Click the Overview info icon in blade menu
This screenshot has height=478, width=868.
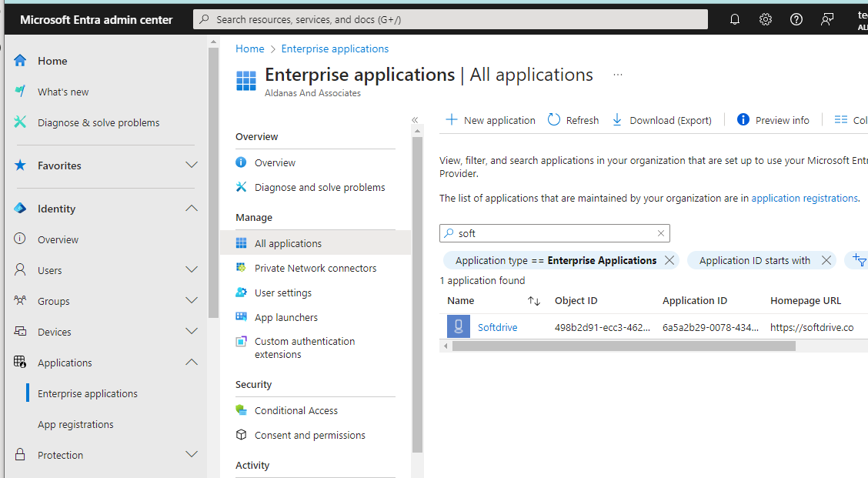tap(241, 162)
